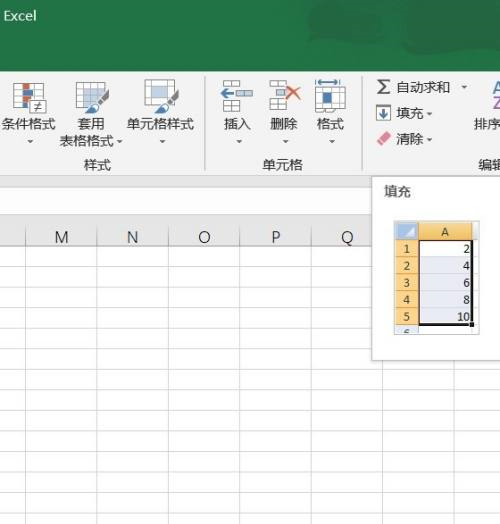Image resolution: width=500 pixels, height=524 pixels.
Task: Click the 套用表格格式 table format icon
Action: (92, 98)
